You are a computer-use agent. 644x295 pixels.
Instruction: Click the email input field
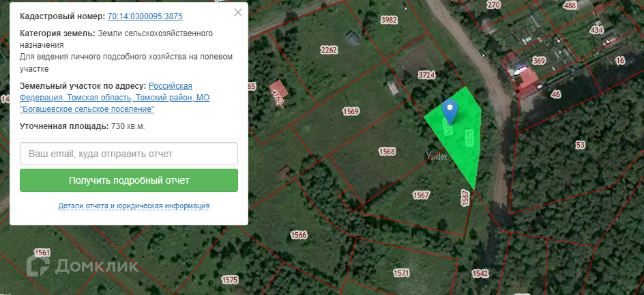(129, 154)
